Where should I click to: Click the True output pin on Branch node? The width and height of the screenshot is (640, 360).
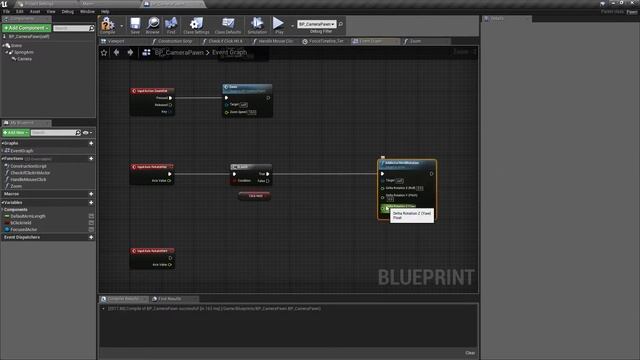(268, 174)
